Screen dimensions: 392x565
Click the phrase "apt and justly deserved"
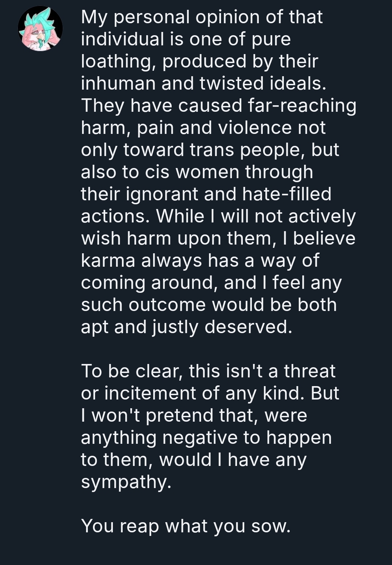(x=186, y=327)
